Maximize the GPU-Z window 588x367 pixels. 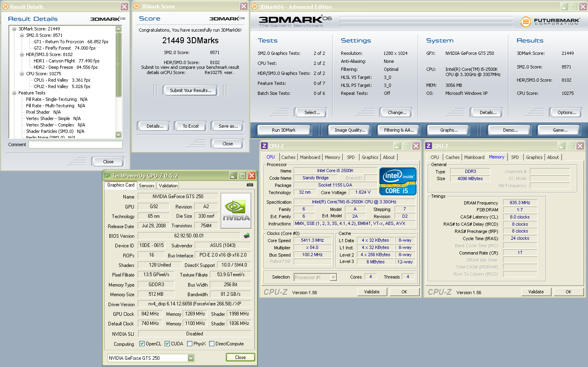242,176
